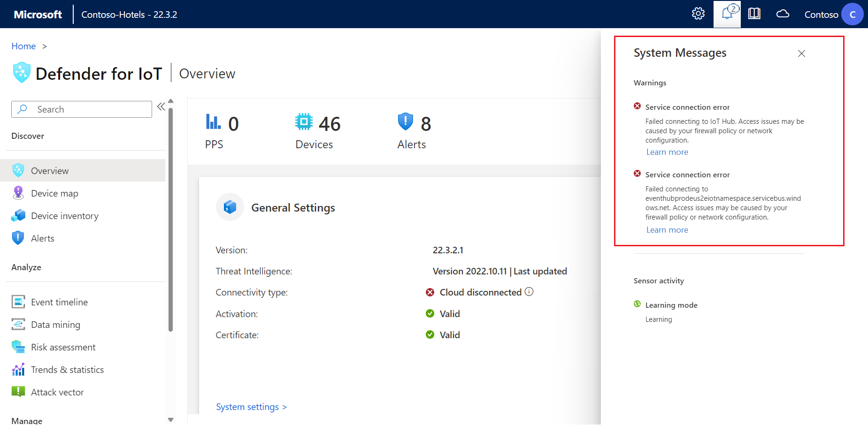This screenshot has width=868, height=425.
Task: Click the Contoso user avatar
Action: pos(852,14)
